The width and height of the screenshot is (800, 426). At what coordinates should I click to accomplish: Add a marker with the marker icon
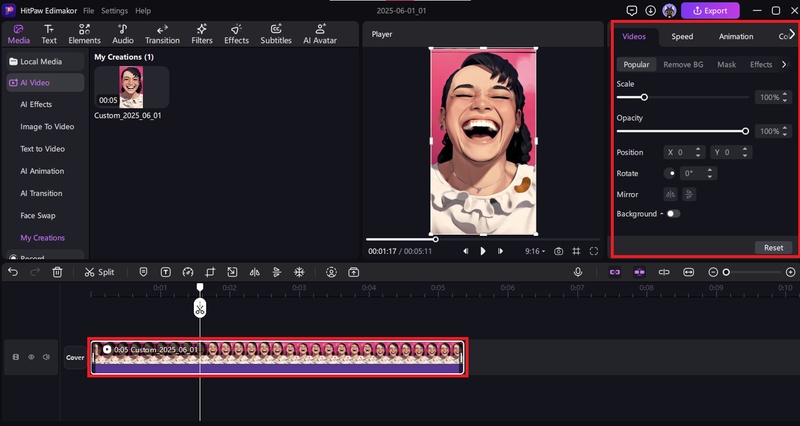[143, 272]
